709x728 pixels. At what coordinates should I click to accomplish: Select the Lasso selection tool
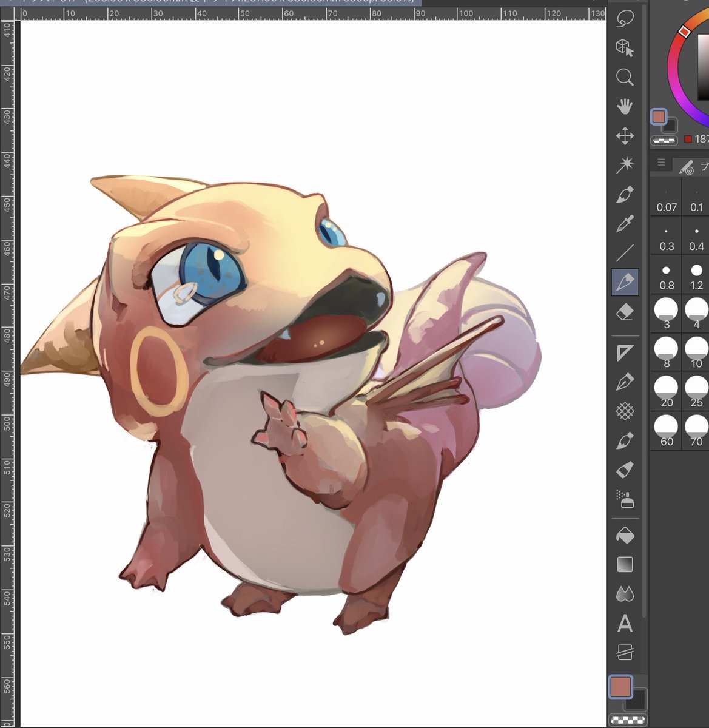[625, 18]
